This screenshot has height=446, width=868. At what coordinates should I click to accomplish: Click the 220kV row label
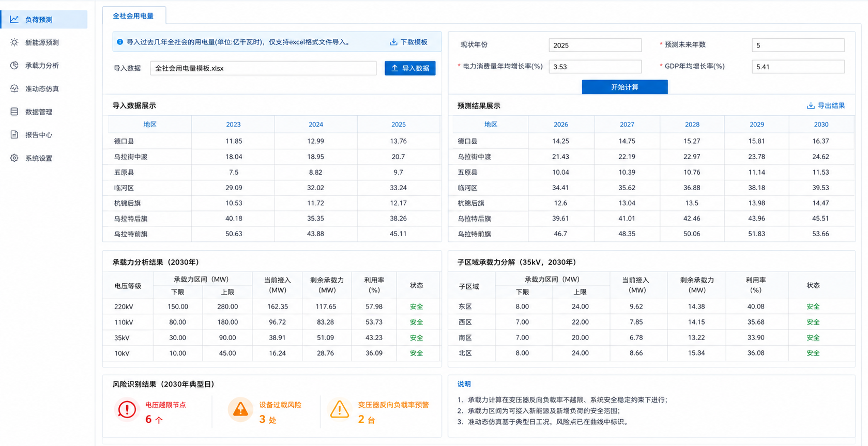point(124,306)
